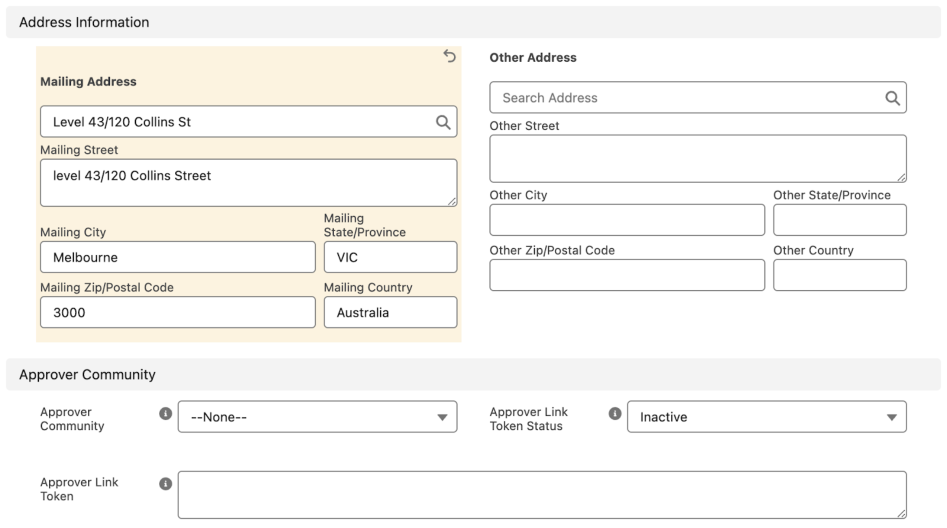
Task: Click the 'Other Street' label
Action: click(524, 126)
